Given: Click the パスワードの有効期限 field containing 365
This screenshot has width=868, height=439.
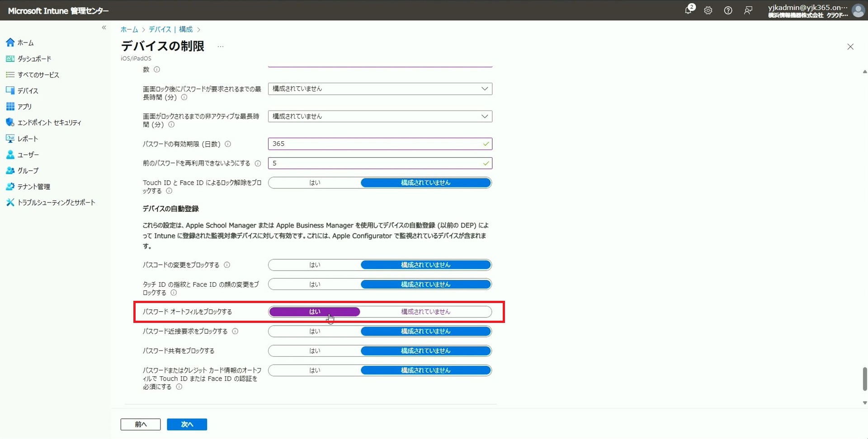Looking at the screenshot, I should pos(375,144).
